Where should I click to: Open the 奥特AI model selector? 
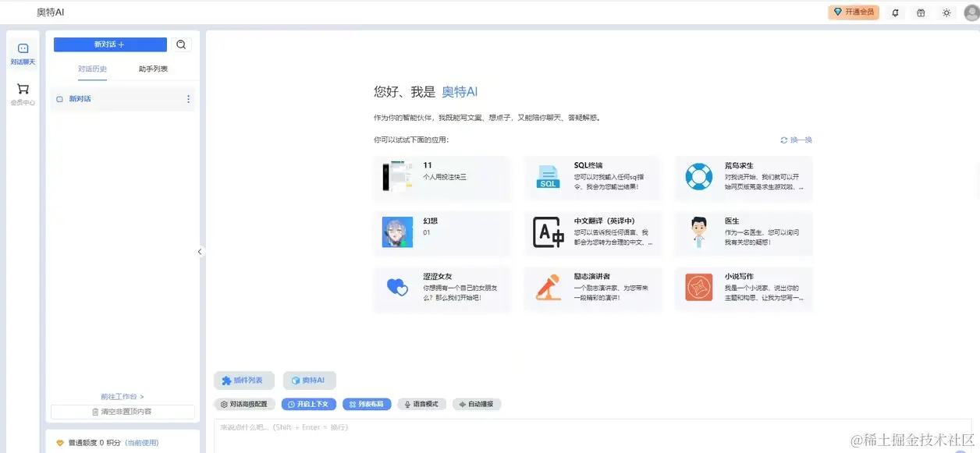click(309, 380)
